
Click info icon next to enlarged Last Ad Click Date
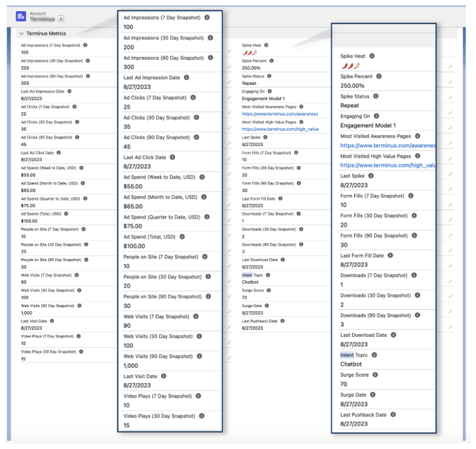pyautogui.click(x=172, y=157)
